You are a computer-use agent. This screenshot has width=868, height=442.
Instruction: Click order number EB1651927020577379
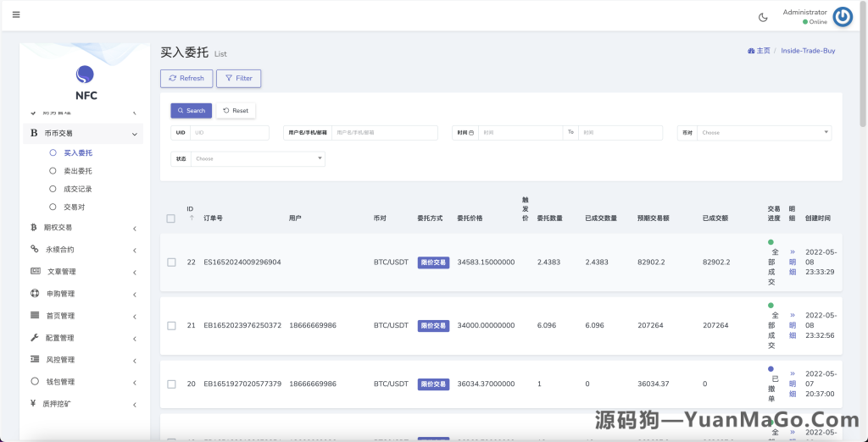(242, 384)
